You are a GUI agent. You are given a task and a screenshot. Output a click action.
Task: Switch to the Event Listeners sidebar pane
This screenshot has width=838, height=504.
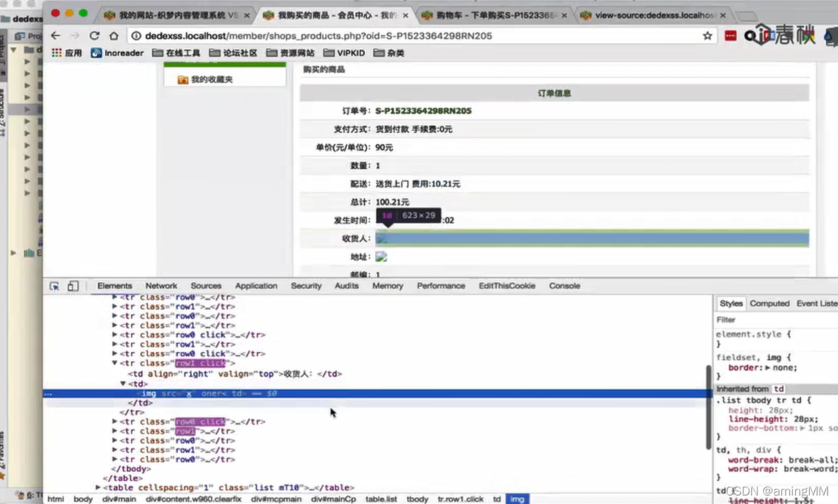tap(816, 303)
